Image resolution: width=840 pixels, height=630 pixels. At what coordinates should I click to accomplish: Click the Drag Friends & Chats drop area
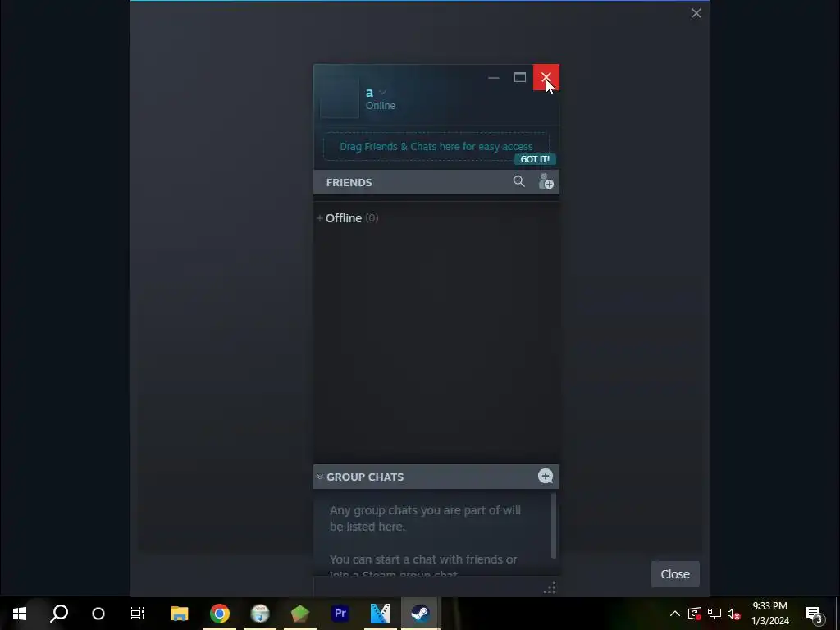(436, 146)
